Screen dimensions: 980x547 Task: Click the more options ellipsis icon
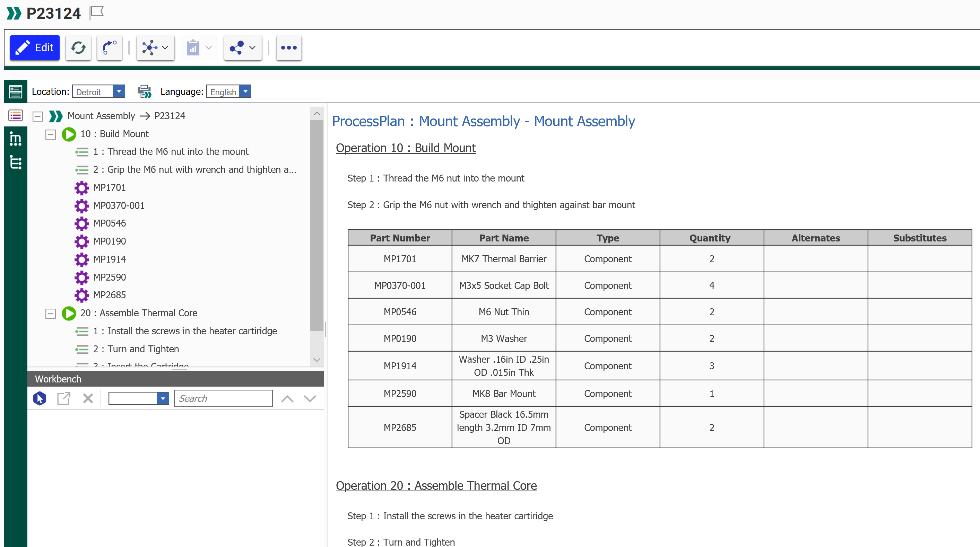(289, 48)
